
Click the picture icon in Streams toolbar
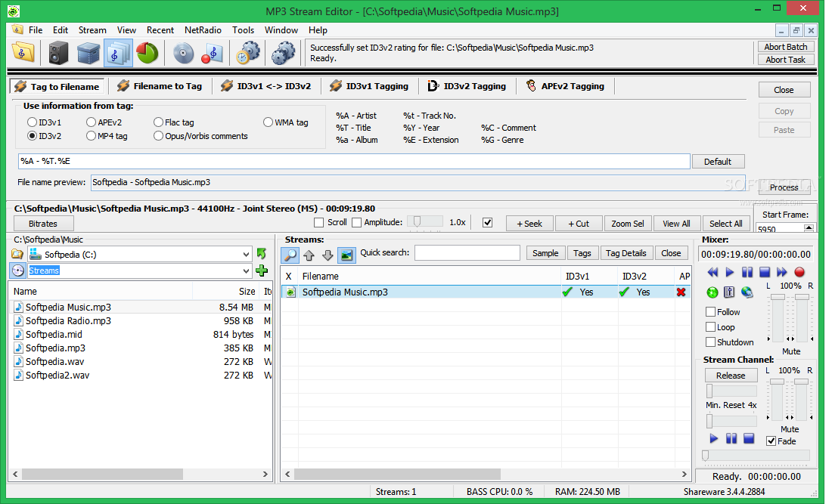coord(346,255)
